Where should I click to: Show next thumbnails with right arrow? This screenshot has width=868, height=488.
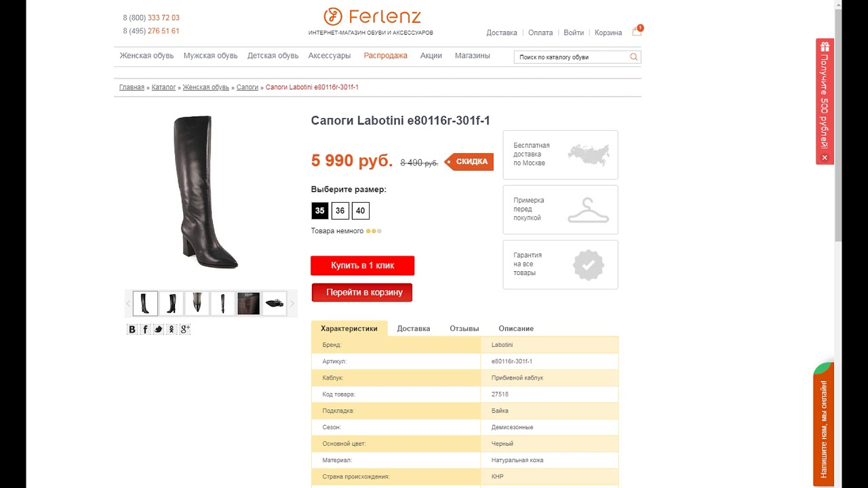(x=292, y=304)
